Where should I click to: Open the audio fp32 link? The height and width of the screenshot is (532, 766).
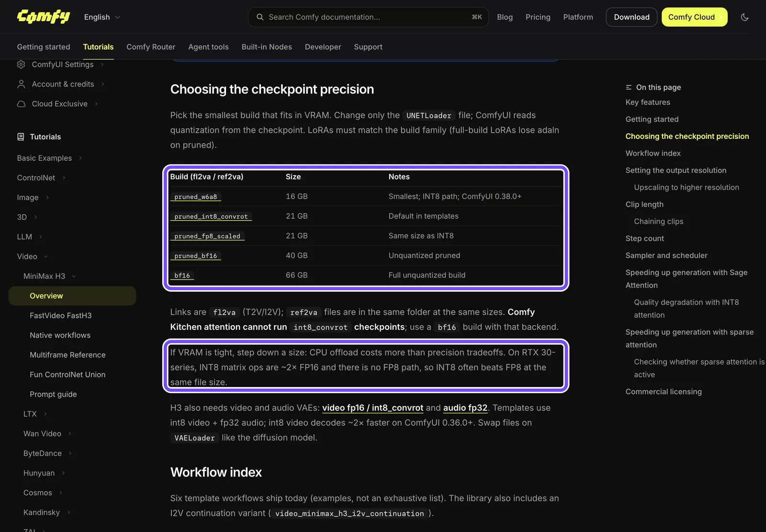click(465, 408)
